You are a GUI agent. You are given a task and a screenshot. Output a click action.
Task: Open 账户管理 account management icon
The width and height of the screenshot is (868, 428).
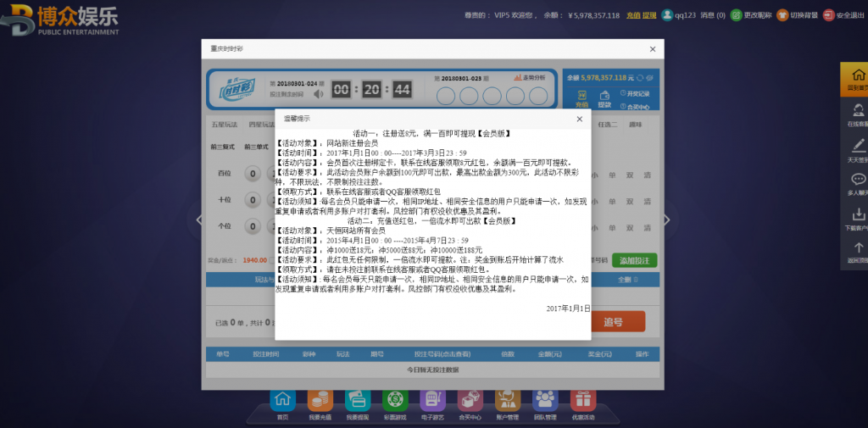507,401
